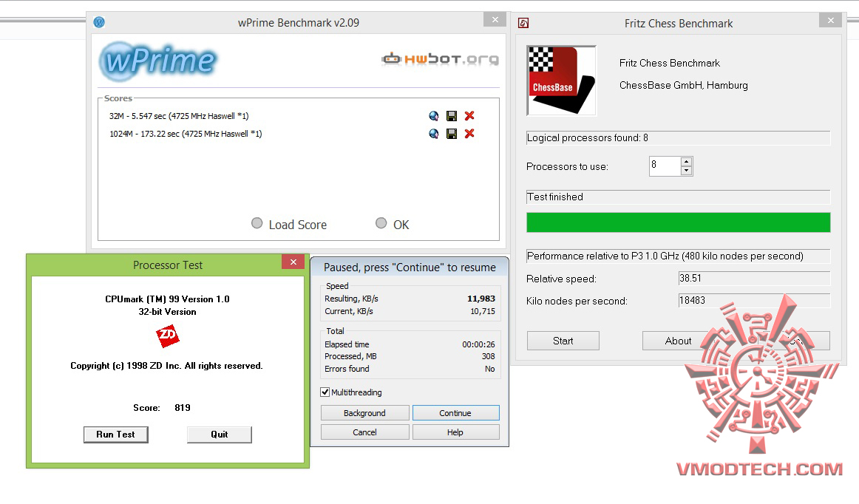
Task: Decrease processors to use with down arrow
Action: pos(687,171)
